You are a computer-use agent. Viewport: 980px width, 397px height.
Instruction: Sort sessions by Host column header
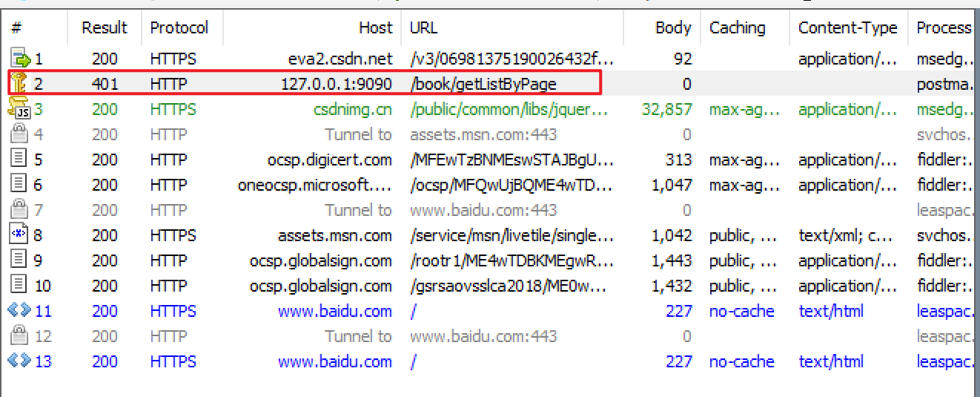(375, 28)
